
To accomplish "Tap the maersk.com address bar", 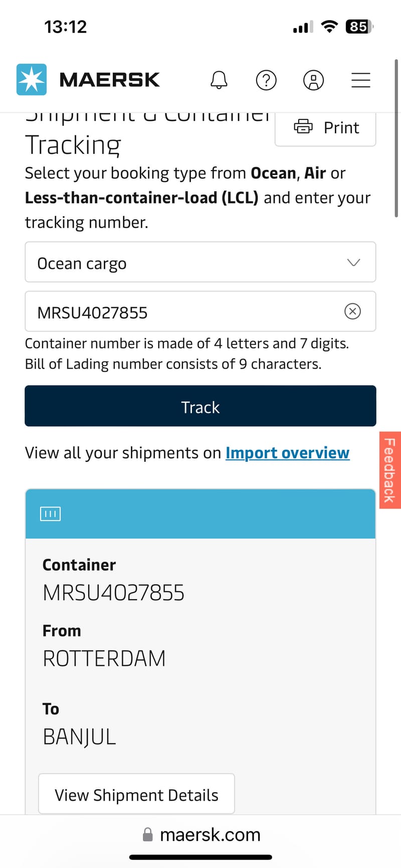I will (210, 835).
